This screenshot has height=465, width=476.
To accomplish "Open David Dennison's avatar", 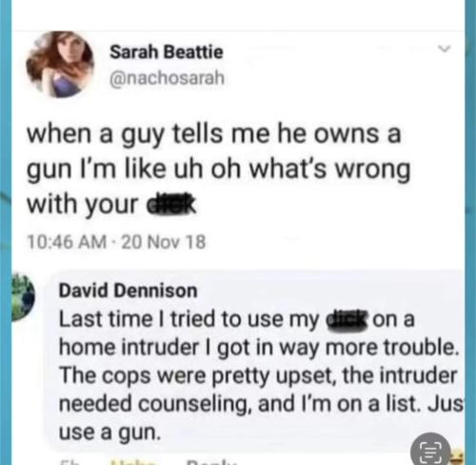I will (23, 296).
